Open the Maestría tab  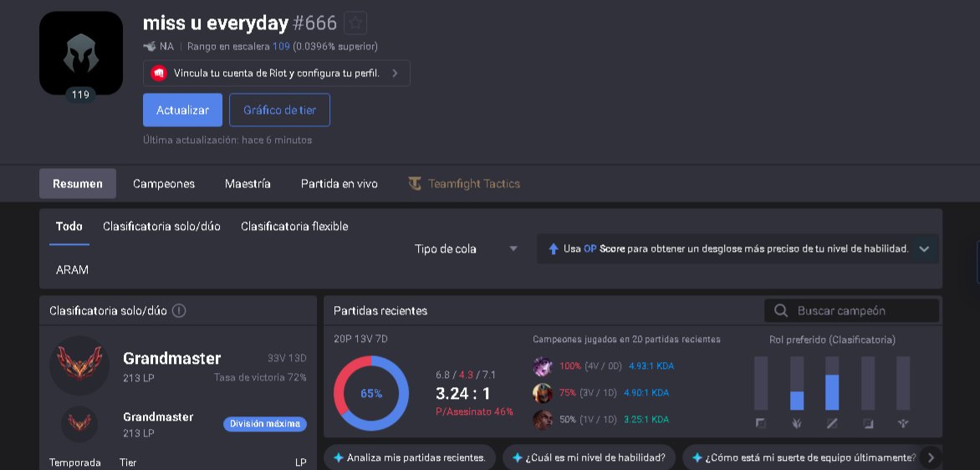[x=248, y=184]
